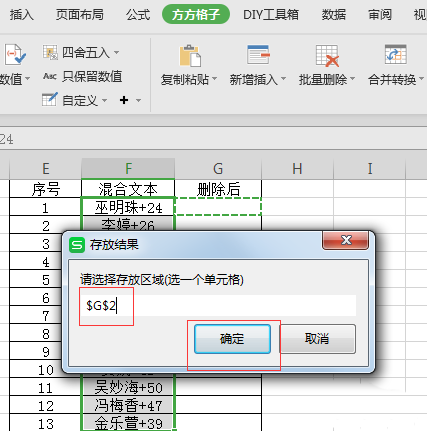Click the dashed-border cell G2

click(x=218, y=207)
